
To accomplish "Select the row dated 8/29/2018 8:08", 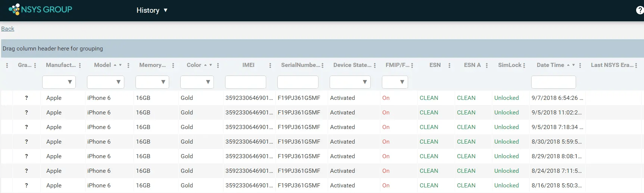I will [x=323, y=156].
